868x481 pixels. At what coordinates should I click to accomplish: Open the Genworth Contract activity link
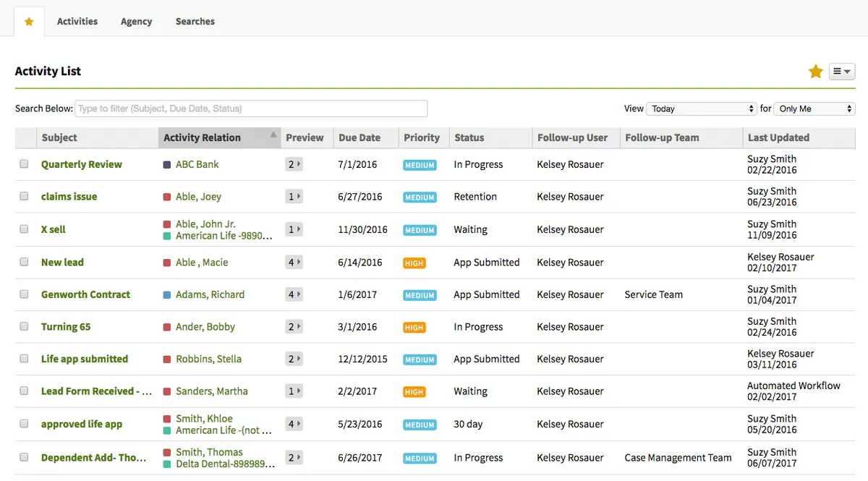point(85,294)
